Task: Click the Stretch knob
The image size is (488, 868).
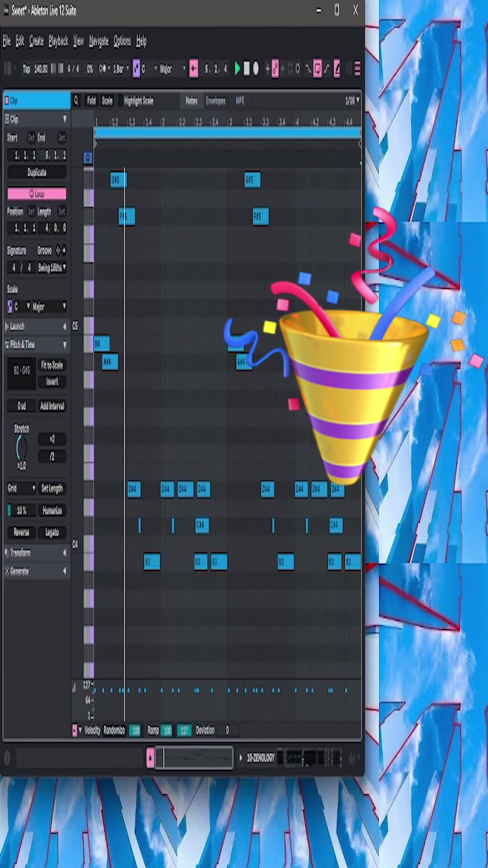Action: pos(21,448)
